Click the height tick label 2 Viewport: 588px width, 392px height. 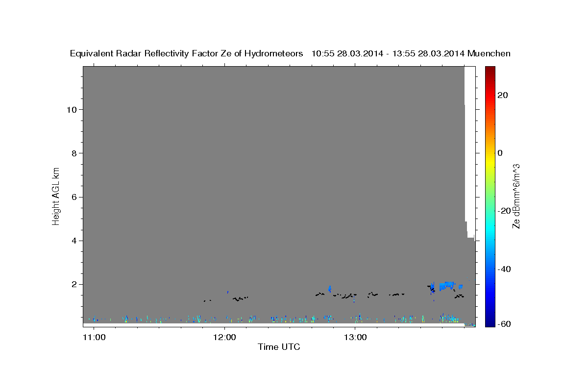tap(74, 284)
